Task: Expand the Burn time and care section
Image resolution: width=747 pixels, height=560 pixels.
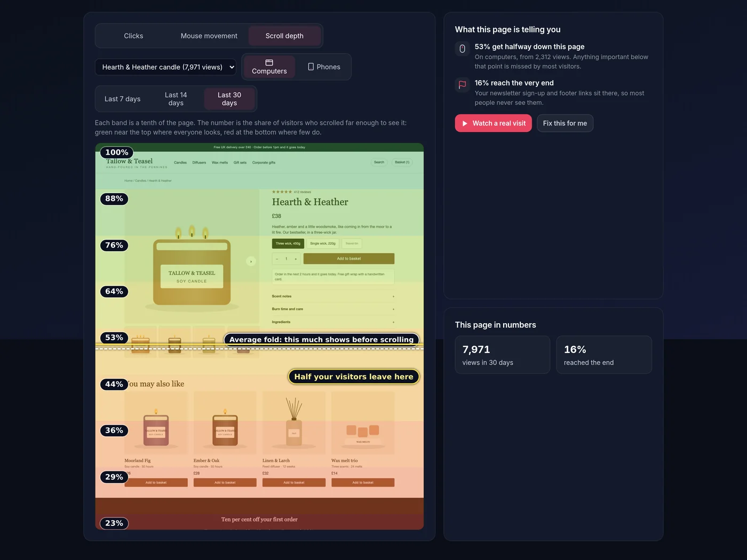Action: (x=333, y=309)
